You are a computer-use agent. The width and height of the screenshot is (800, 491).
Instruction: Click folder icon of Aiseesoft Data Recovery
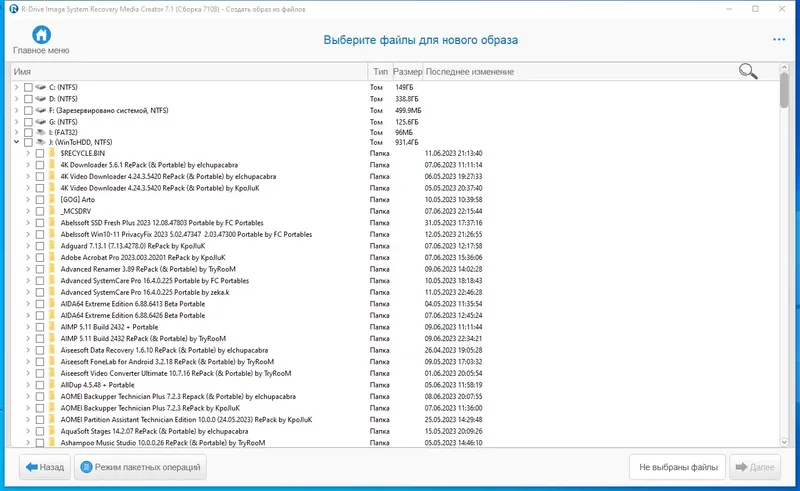pos(52,350)
